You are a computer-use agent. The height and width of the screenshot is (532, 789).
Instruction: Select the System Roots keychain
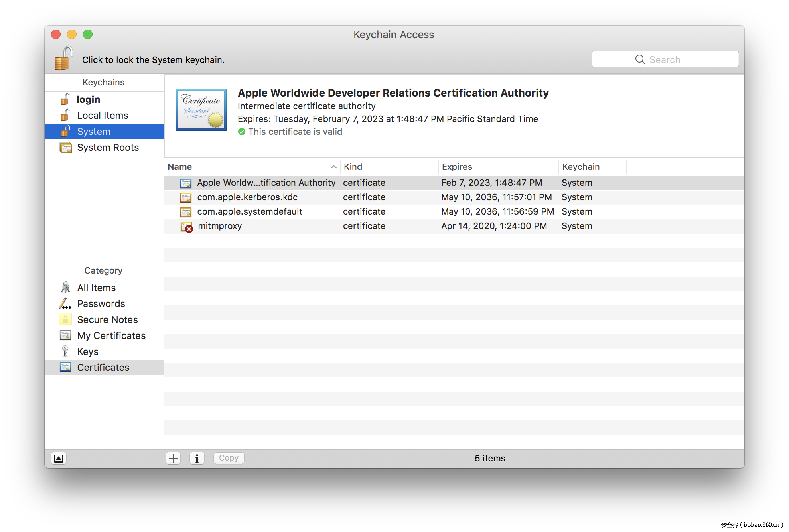[x=108, y=147]
